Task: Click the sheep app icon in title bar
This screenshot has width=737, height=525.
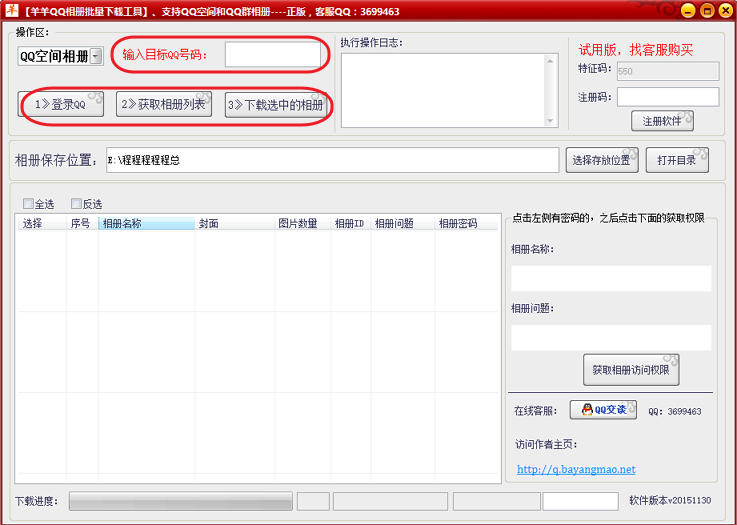Action: point(11,10)
